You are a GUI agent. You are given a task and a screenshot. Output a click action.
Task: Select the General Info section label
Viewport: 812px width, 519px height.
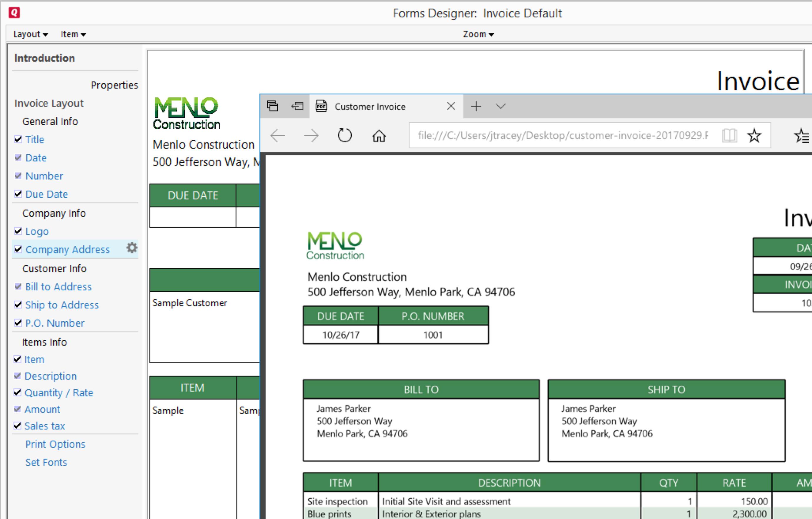point(50,121)
